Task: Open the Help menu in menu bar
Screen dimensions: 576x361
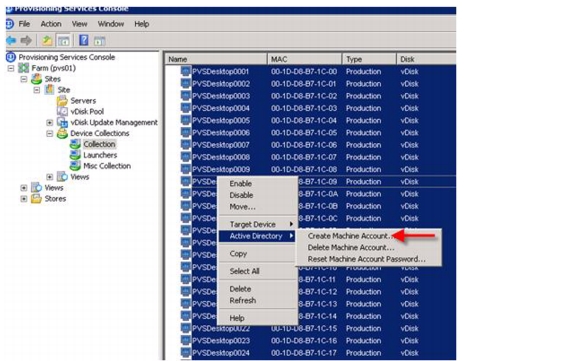Action: pos(141,24)
